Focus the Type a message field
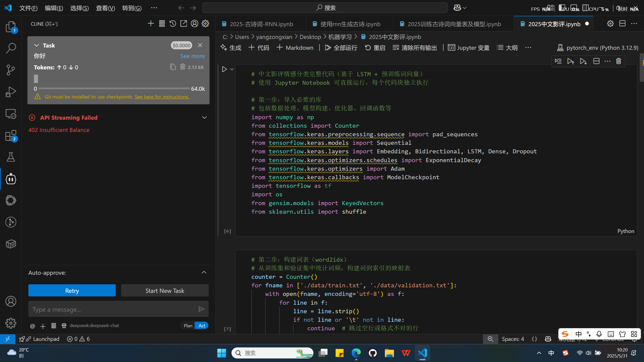The height and width of the screenshot is (362, 644). [x=113, y=309]
